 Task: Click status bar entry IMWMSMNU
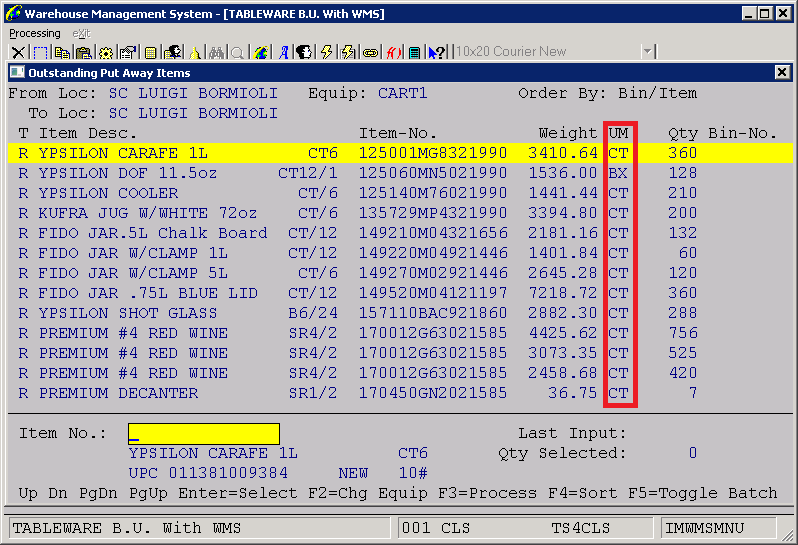pos(705,528)
